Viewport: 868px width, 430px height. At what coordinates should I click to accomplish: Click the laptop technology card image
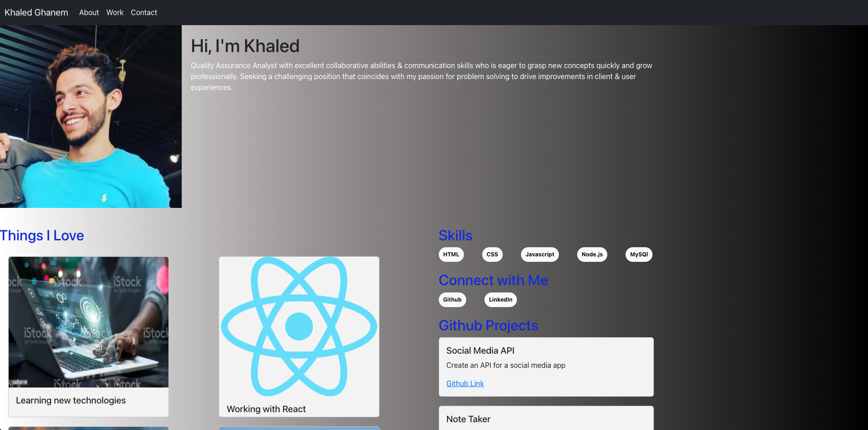(89, 322)
